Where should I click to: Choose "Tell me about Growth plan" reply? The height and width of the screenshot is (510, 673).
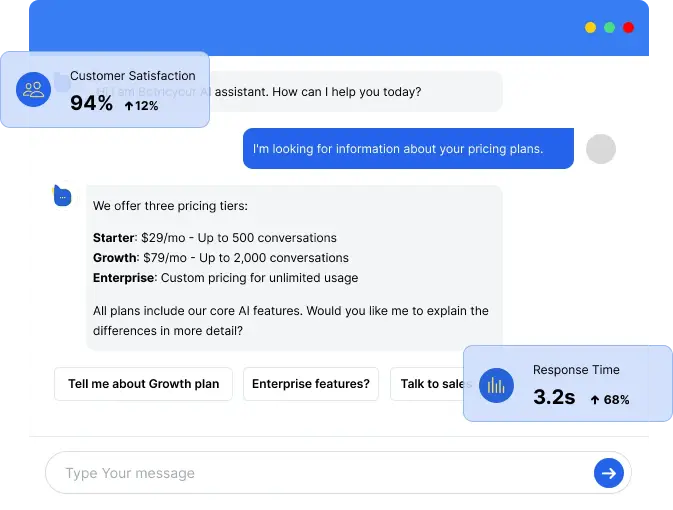pyautogui.click(x=143, y=384)
